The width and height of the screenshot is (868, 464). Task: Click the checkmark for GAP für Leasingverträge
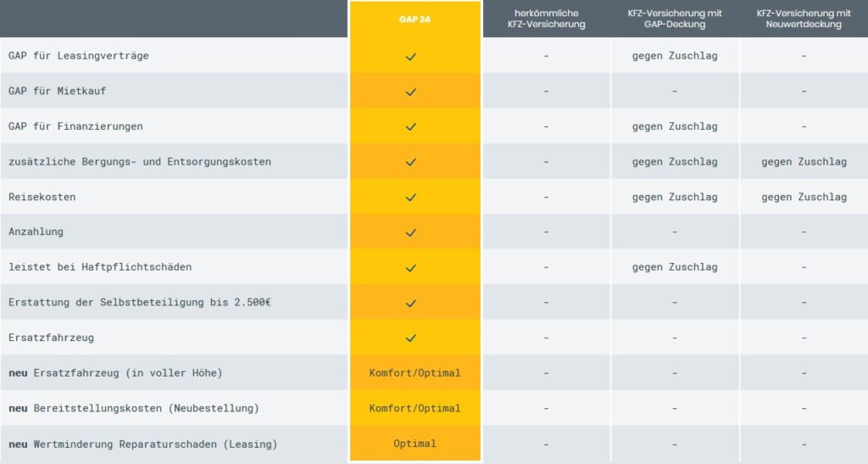[411, 57]
